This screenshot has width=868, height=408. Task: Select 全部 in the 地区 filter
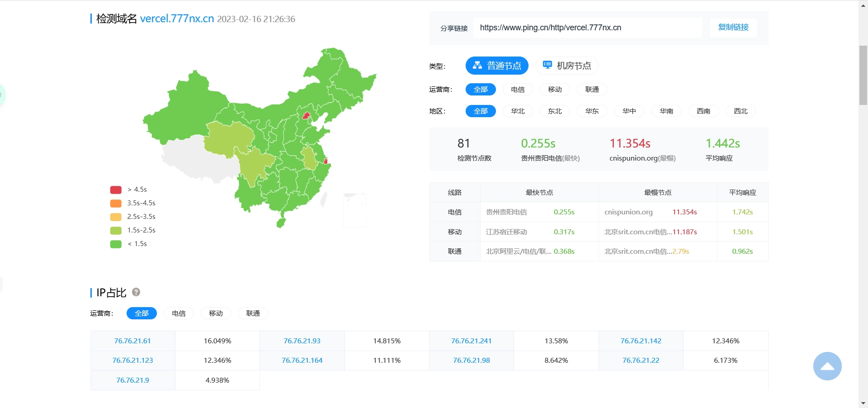[481, 111]
